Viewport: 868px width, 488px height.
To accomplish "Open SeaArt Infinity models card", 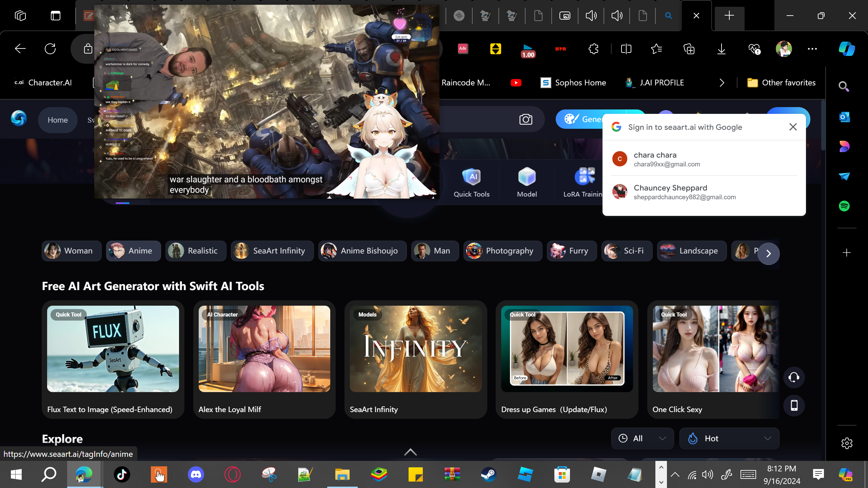I will (416, 360).
